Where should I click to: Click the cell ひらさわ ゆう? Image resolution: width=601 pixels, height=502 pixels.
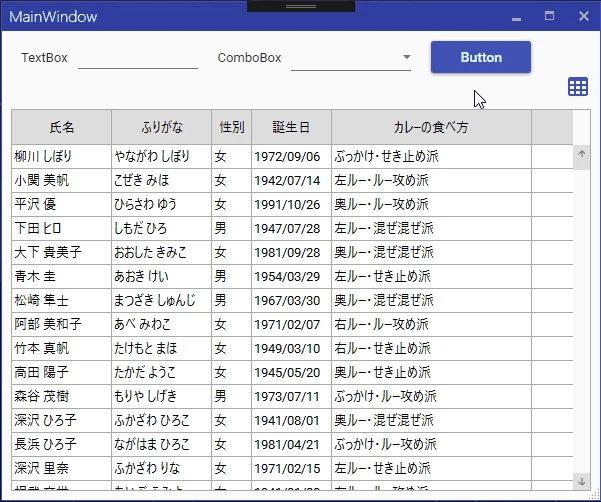point(161,204)
